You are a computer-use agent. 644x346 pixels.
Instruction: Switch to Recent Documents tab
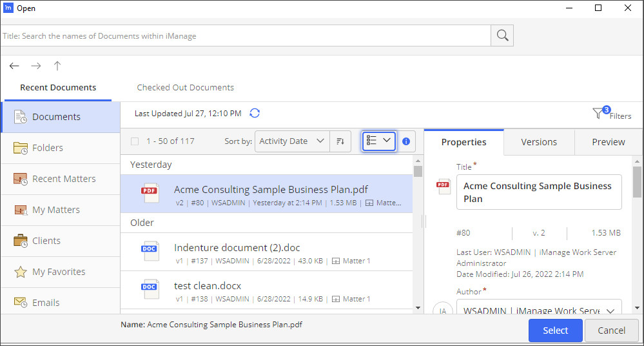click(58, 88)
